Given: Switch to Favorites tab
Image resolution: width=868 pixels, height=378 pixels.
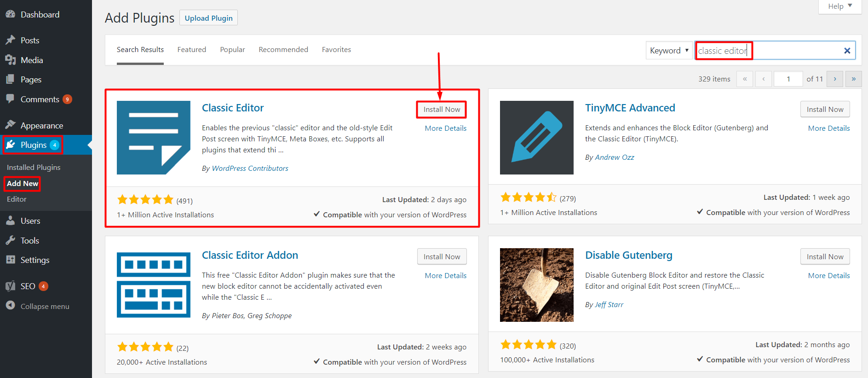Looking at the screenshot, I should (x=336, y=50).
